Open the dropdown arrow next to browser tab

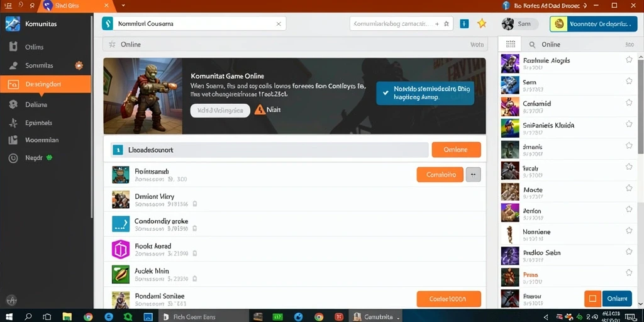[123, 6]
